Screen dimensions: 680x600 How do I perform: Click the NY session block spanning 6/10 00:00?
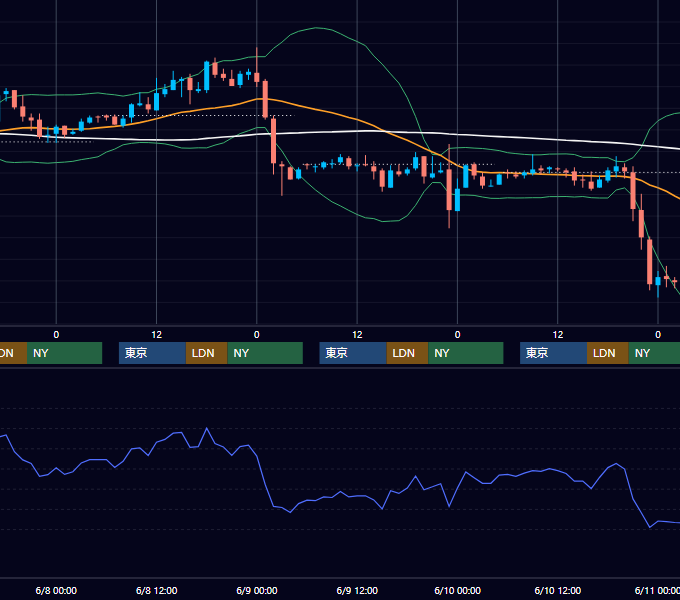[466, 353]
